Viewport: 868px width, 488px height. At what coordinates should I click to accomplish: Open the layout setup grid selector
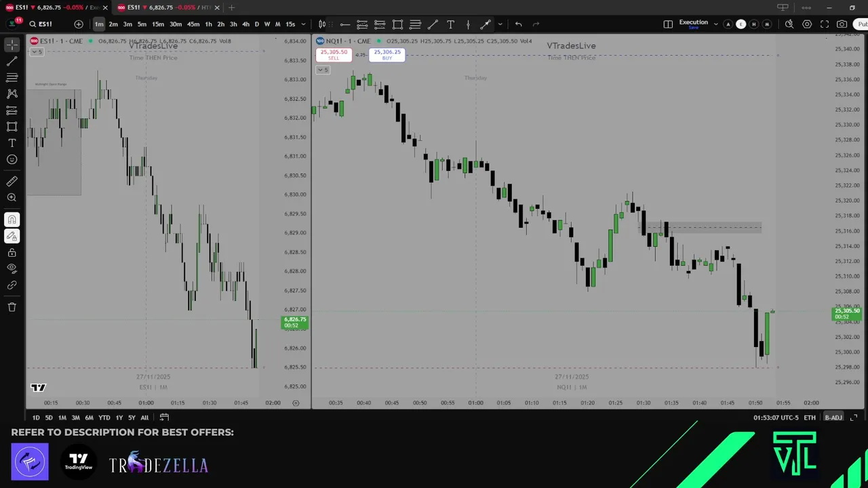click(x=668, y=24)
